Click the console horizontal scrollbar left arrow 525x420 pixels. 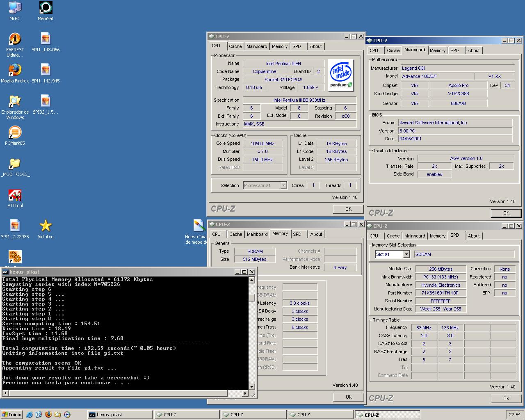point(5,393)
